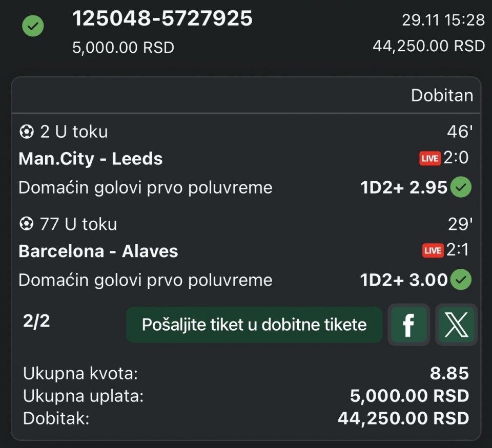Click the 2/2 selections counter
The height and width of the screenshot is (448, 492).
point(36,321)
